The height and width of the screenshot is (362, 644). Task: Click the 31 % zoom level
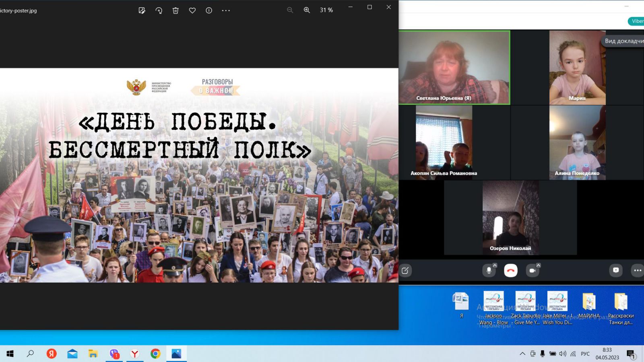[326, 10]
